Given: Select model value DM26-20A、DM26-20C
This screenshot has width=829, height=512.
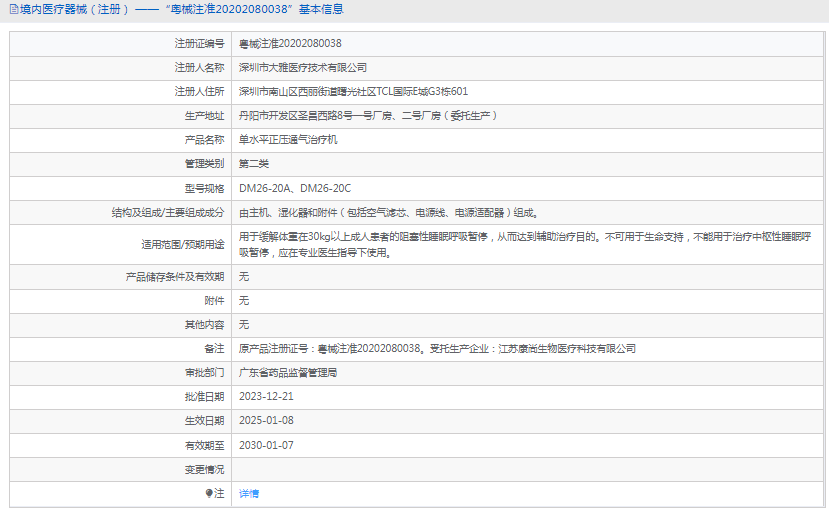Looking at the screenshot, I should click(x=295, y=188).
